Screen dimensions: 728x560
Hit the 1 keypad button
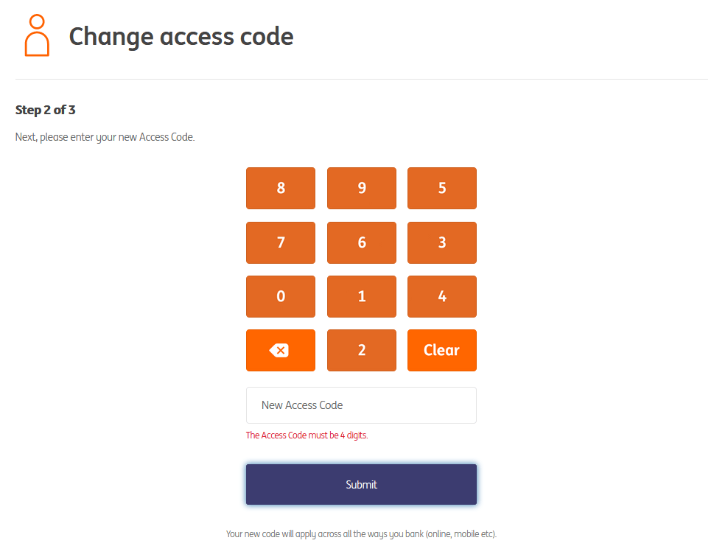pyautogui.click(x=361, y=296)
